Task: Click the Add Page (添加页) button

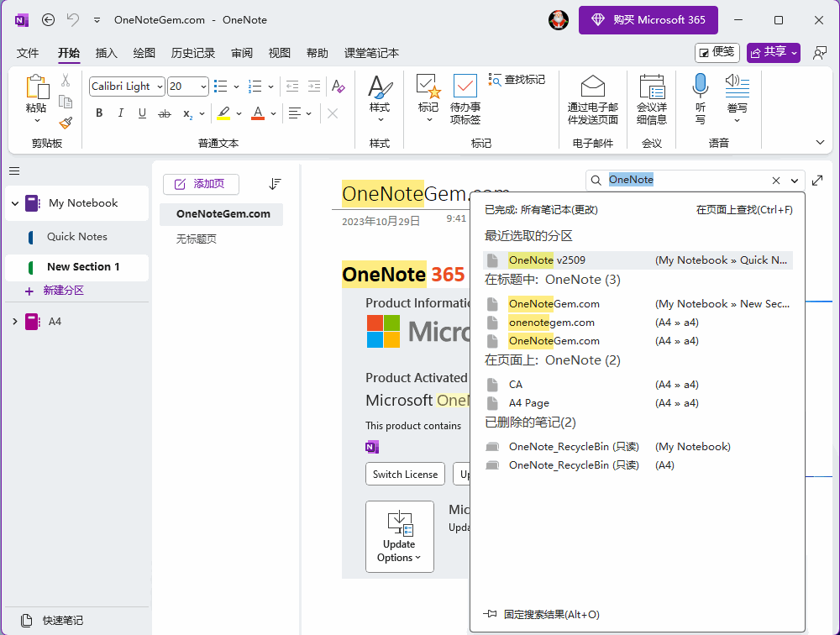Action: click(x=201, y=184)
